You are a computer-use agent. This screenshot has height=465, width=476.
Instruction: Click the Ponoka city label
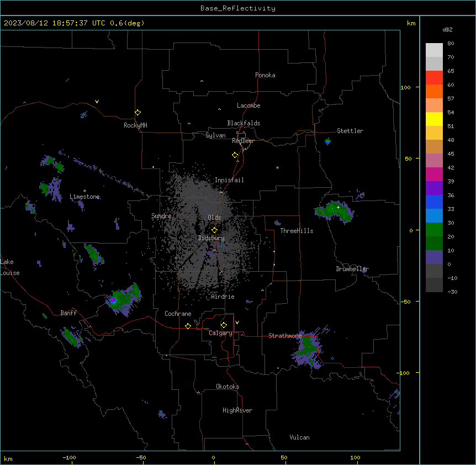coord(265,75)
